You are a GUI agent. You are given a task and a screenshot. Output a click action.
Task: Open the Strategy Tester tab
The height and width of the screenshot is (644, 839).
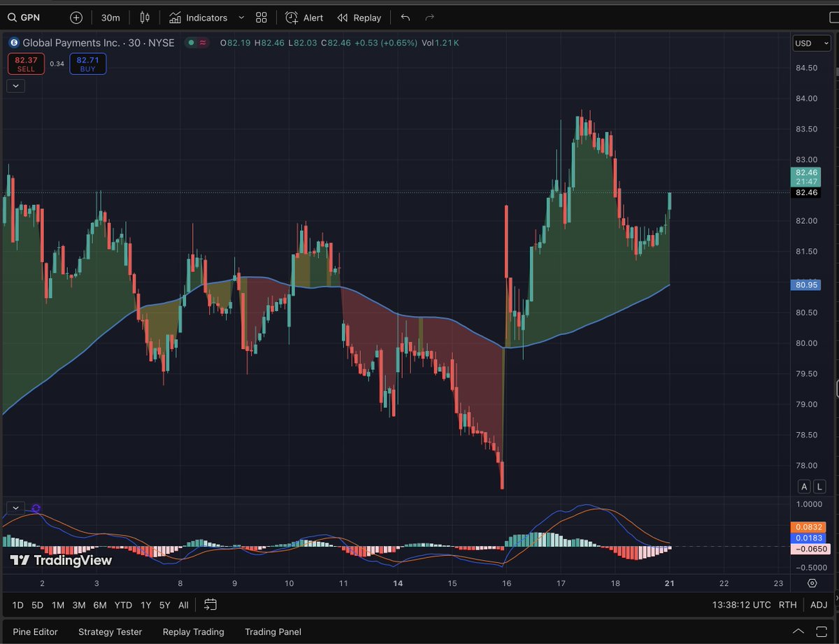[x=110, y=631]
